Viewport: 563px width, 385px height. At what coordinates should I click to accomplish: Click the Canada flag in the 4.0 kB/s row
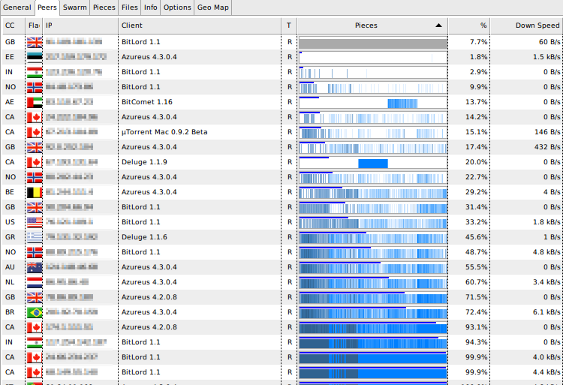(x=34, y=358)
